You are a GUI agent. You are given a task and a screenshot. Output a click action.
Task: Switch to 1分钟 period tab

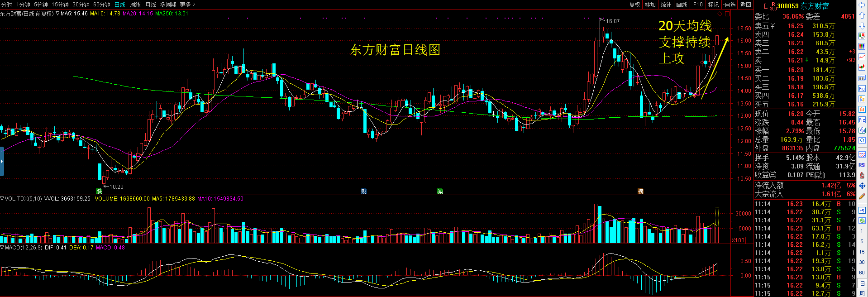tap(23, 5)
